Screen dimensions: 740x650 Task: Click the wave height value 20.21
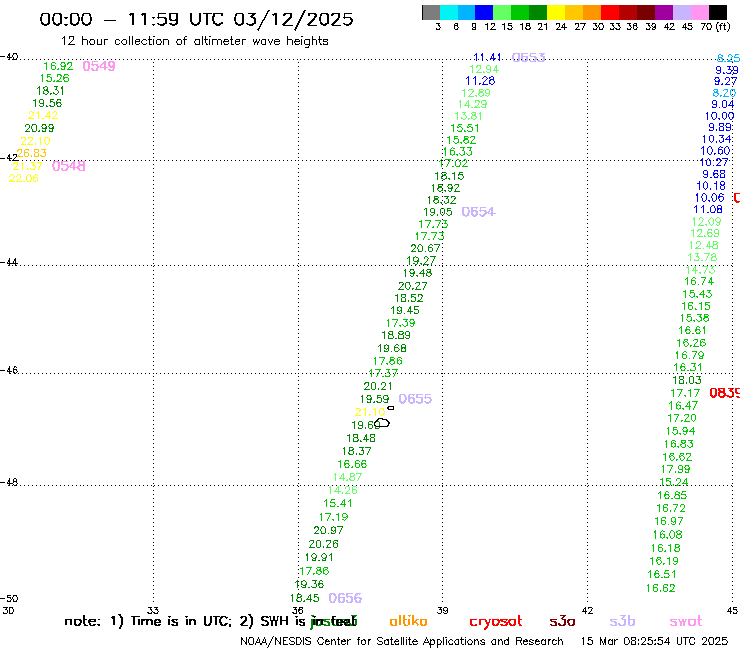pos(378,386)
